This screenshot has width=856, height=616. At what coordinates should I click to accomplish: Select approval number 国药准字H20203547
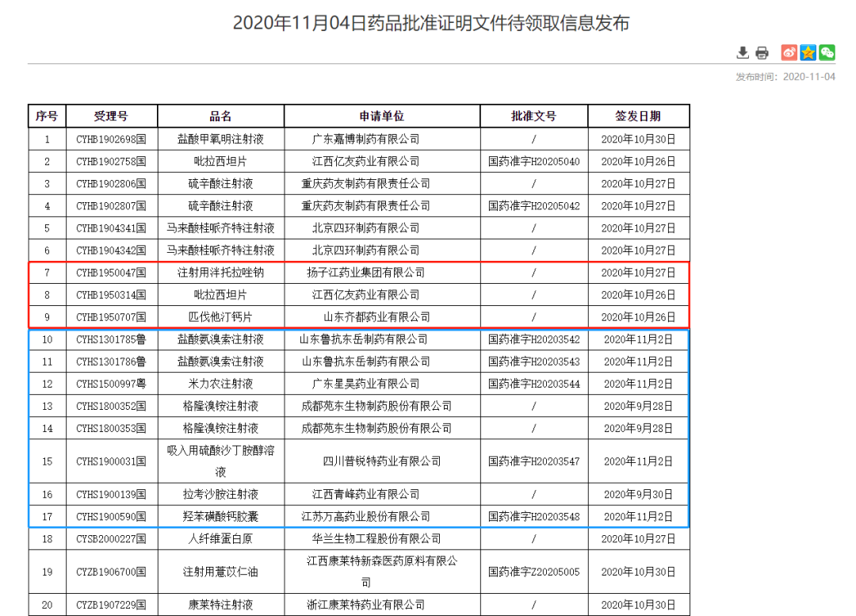tap(534, 461)
